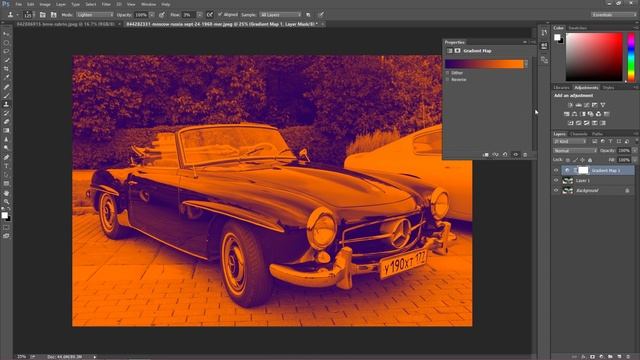Delete adjustment layer from Properties panel

pos(525,155)
